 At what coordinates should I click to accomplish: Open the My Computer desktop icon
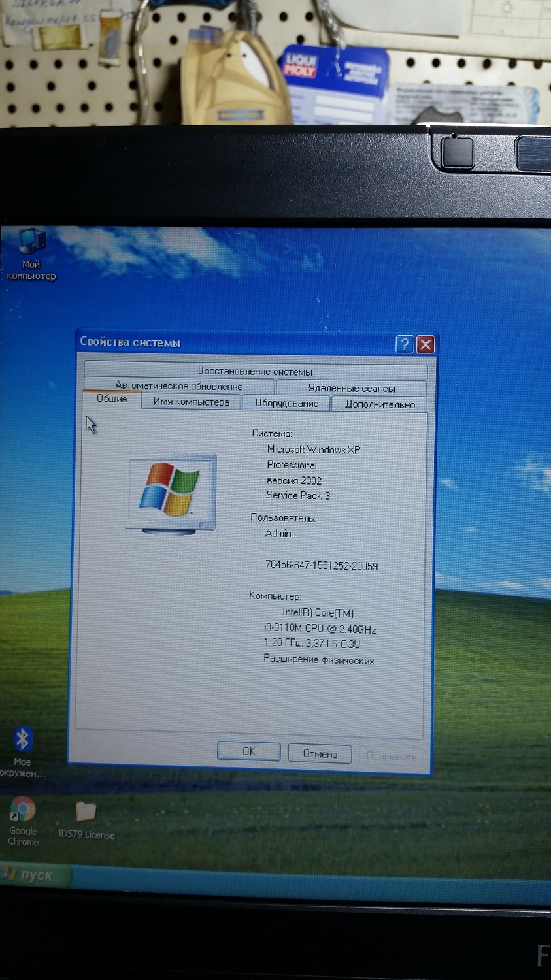(31, 255)
